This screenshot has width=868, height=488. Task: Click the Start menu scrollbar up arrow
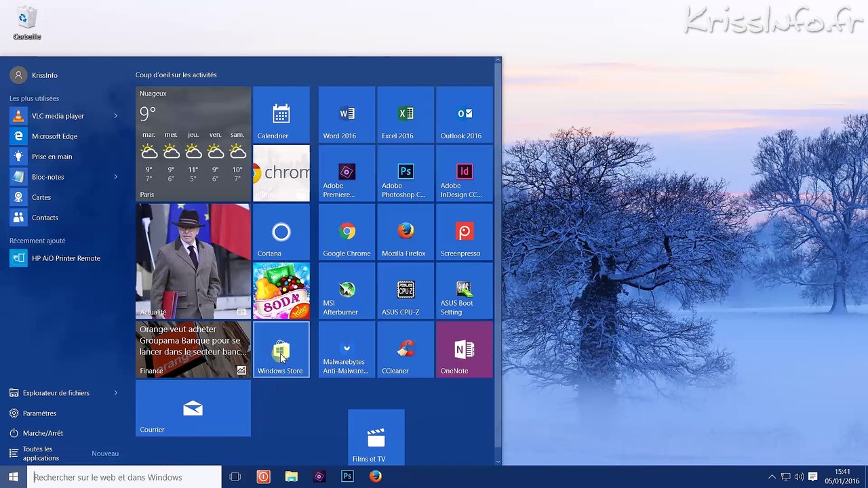pos(498,60)
